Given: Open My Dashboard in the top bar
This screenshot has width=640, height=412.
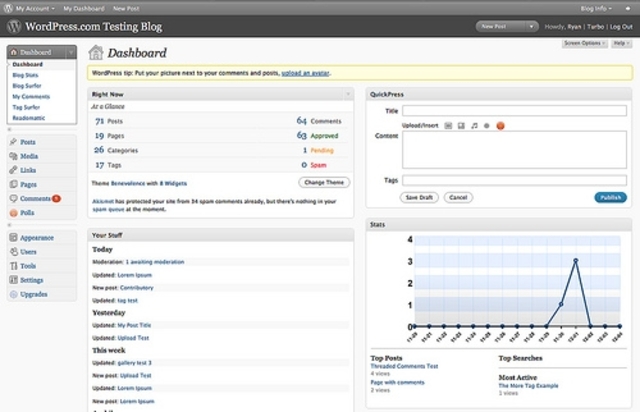Looking at the screenshot, I should point(84,8).
